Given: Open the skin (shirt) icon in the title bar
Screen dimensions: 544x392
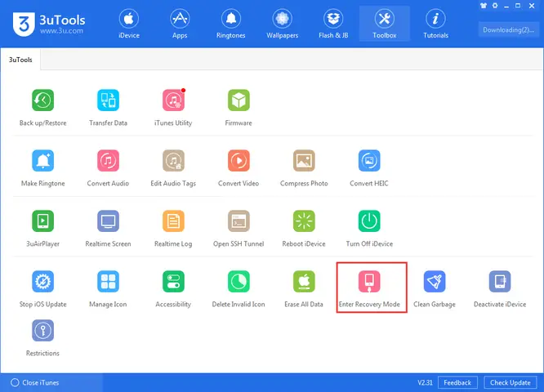Looking at the screenshot, I should (484, 6).
